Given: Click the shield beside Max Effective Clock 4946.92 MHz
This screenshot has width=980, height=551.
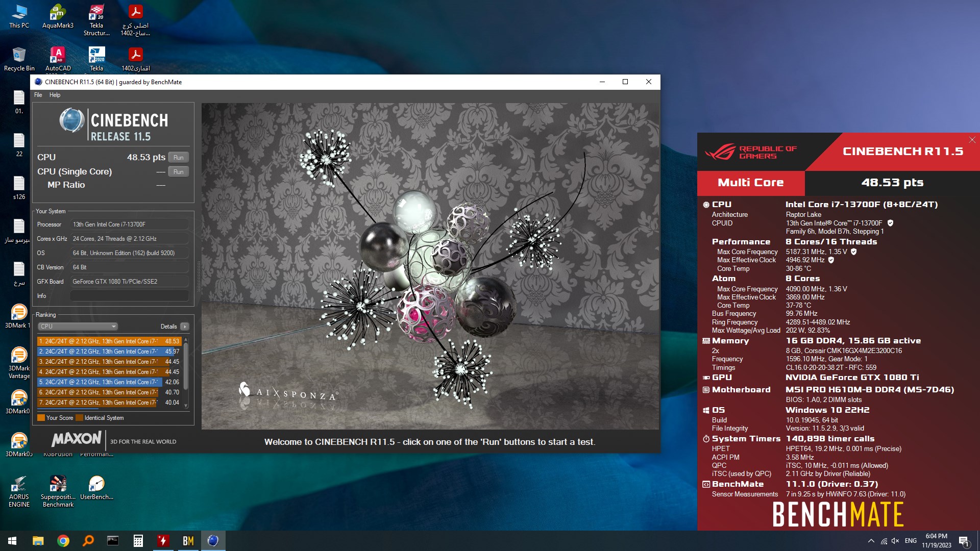Looking at the screenshot, I should tap(831, 260).
